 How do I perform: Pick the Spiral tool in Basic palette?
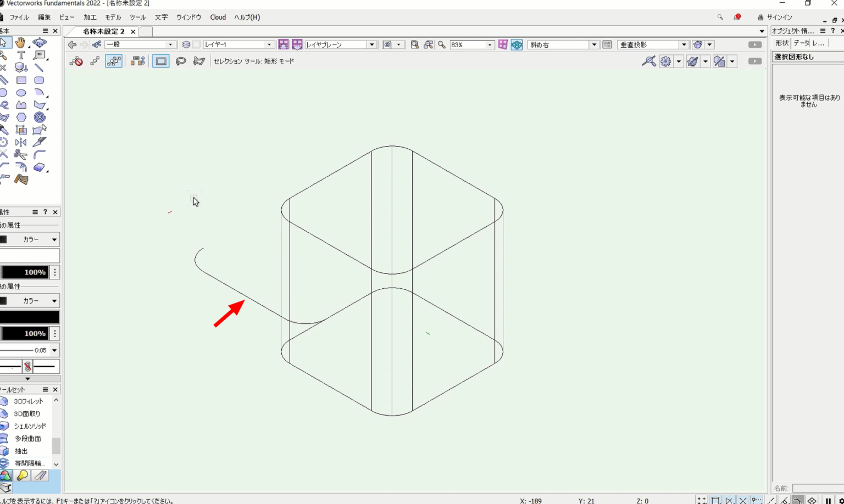click(39, 117)
